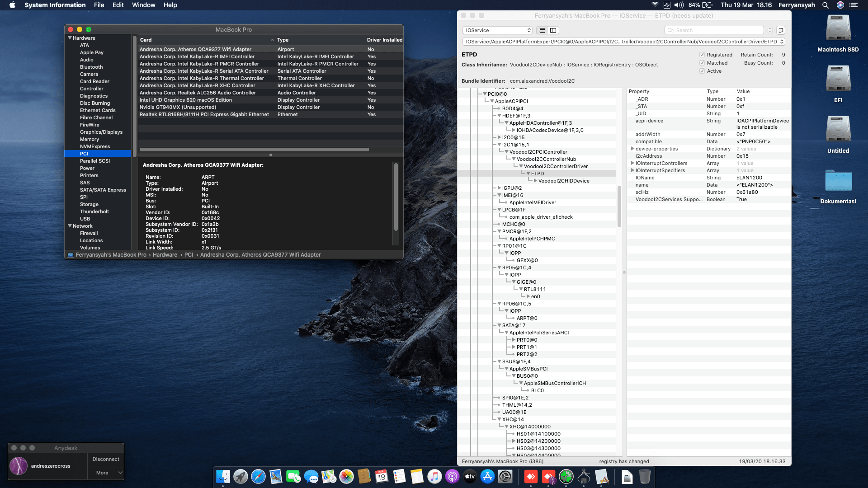Collapse the Network section in sidebar

point(70,226)
